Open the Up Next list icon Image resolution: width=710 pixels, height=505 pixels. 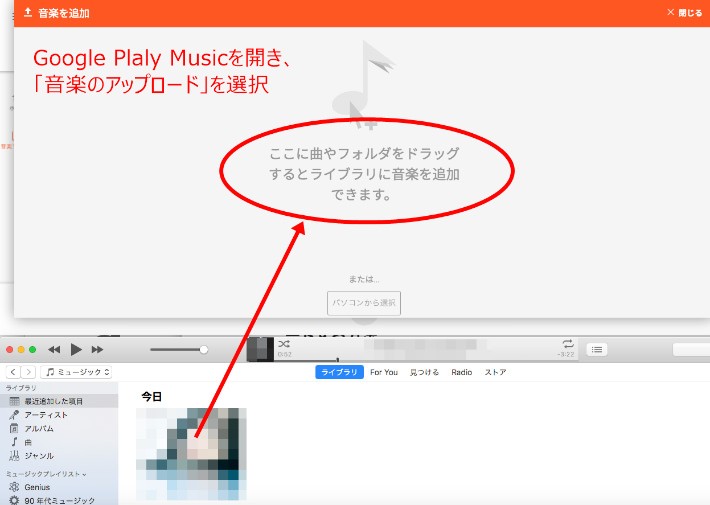click(597, 349)
